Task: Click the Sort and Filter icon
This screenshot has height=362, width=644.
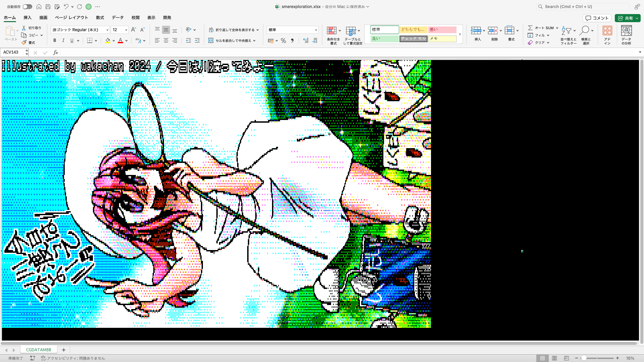Action: coord(566,31)
